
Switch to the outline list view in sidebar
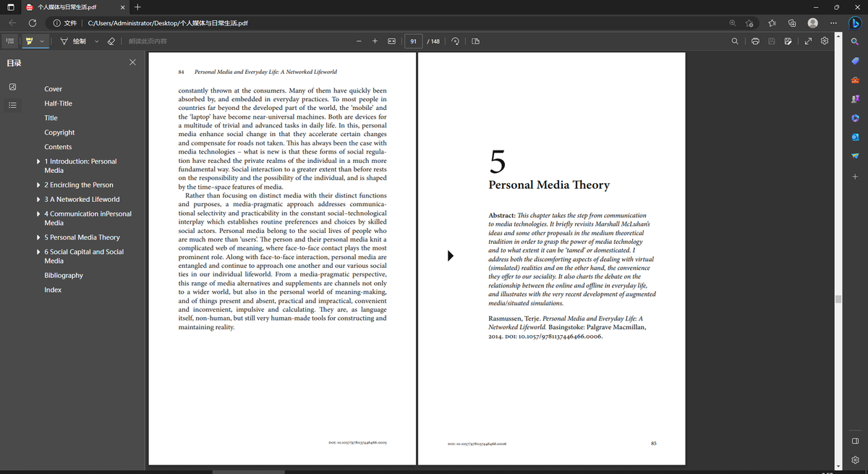[12, 105]
